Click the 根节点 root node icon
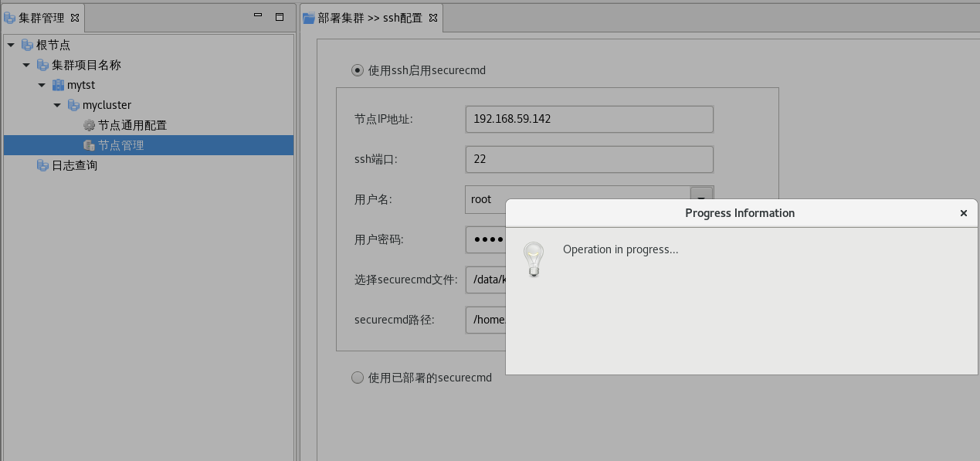Image resolution: width=980 pixels, height=461 pixels. pos(27,45)
